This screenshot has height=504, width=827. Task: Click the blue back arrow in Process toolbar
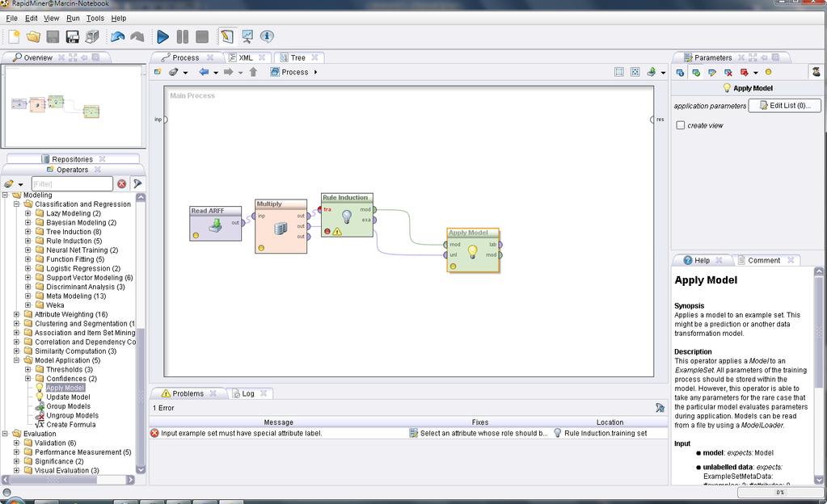pyautogui.click(x=204, y=72)
